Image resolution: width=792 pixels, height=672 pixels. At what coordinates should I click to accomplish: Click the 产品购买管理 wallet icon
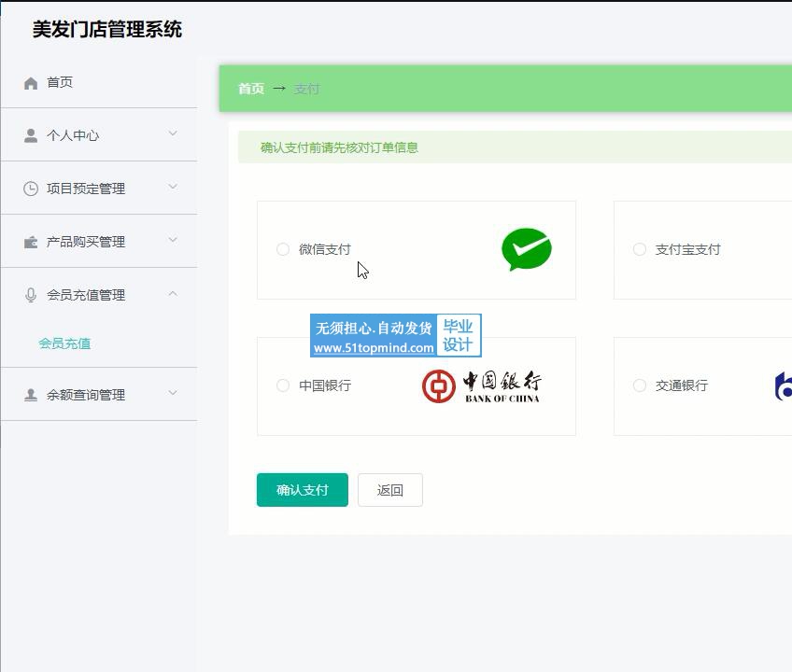pyautogui.click(x=31, y=243)
